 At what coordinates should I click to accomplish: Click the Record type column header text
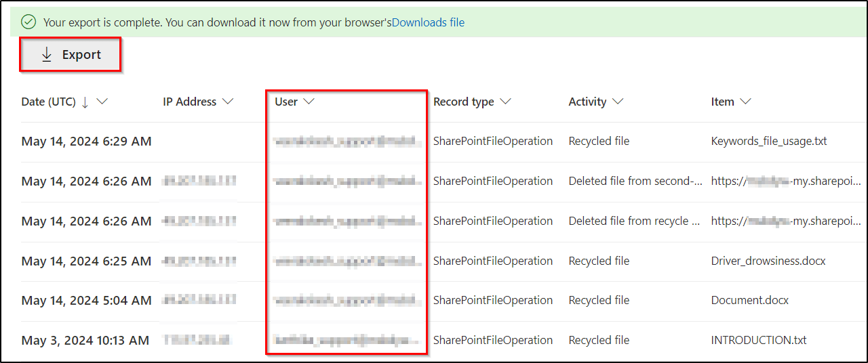click(464, 102)
